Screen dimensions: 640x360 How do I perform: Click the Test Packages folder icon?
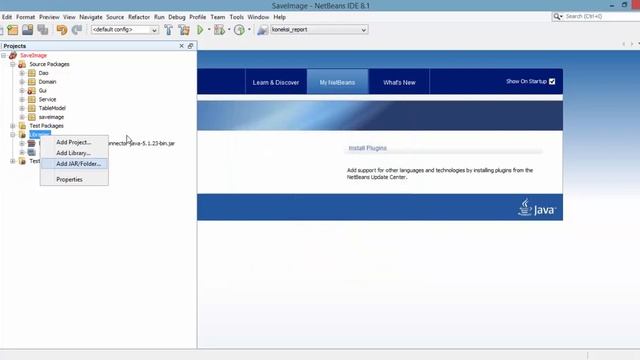click(22, 126)
